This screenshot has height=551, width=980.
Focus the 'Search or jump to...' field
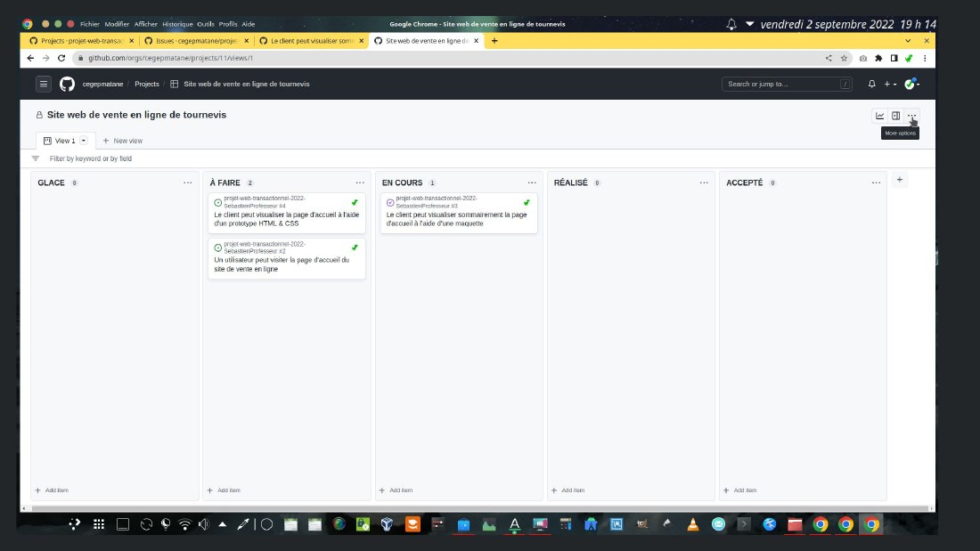click(x=787, y=84)
